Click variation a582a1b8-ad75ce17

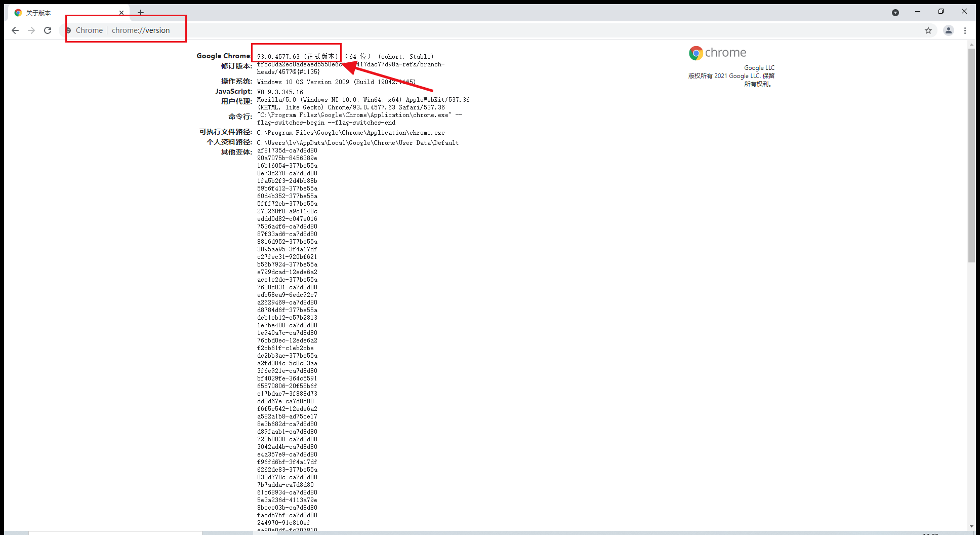(x=287, y=416)
